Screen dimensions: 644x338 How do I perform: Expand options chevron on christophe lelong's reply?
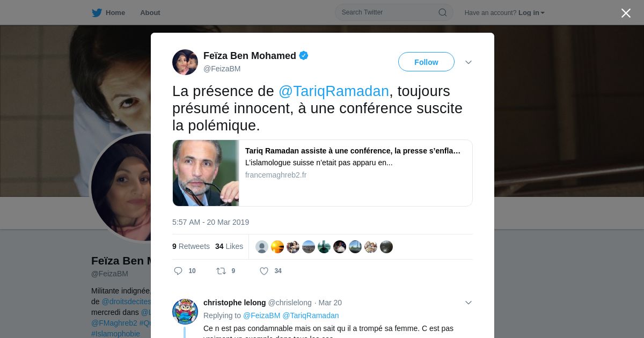tap(469, 303)
